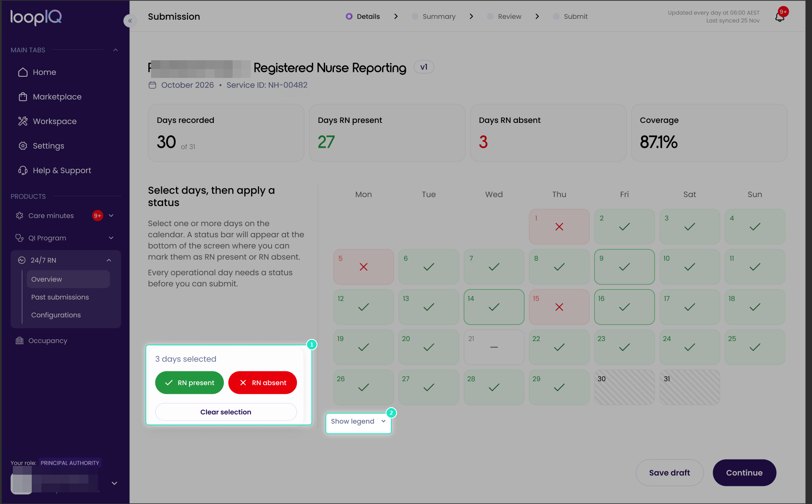This screenshot has width=812, height=504.
Task: Click the Coverage 87.1% card
Action: click(x=709, y=133)
